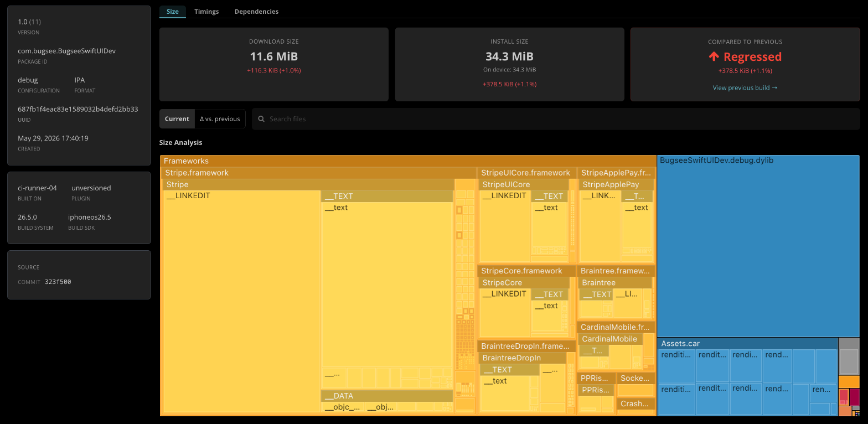
Task: Select the Braintree.framew... treemap block
Action: 616,271
